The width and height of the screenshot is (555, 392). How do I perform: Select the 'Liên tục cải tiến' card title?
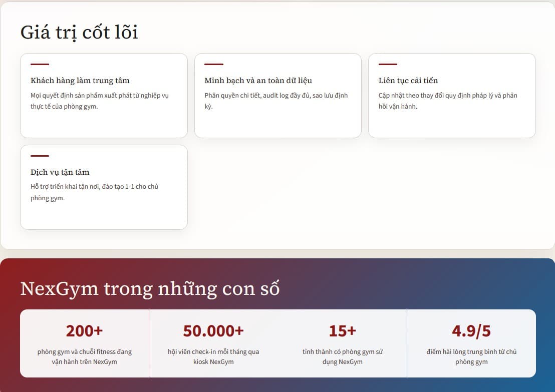pyautogui.click(x=408, y=81)
